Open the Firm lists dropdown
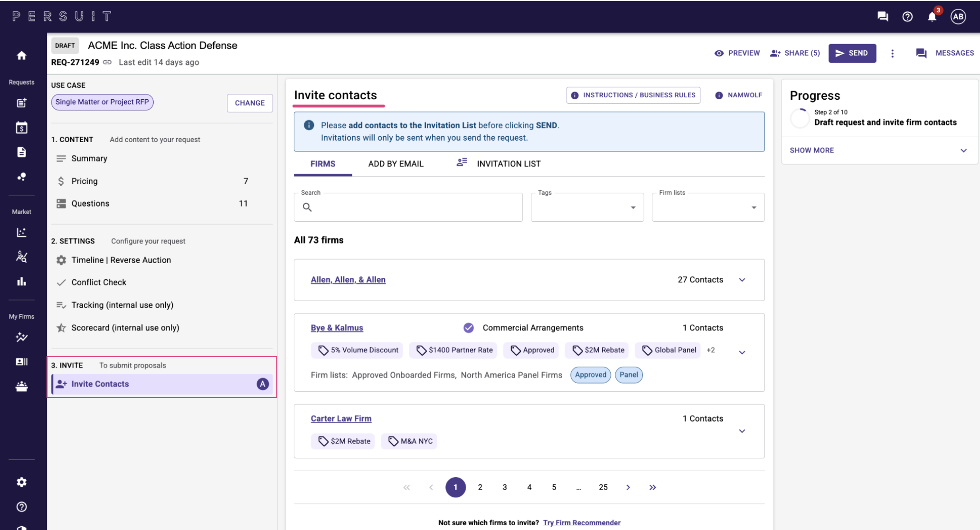 coord(708,207)
